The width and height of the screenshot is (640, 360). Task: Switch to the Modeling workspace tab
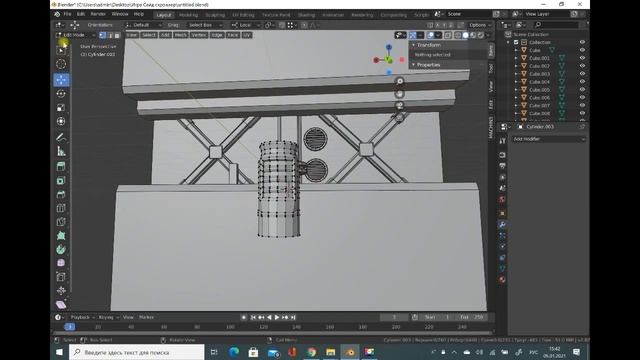188,15
